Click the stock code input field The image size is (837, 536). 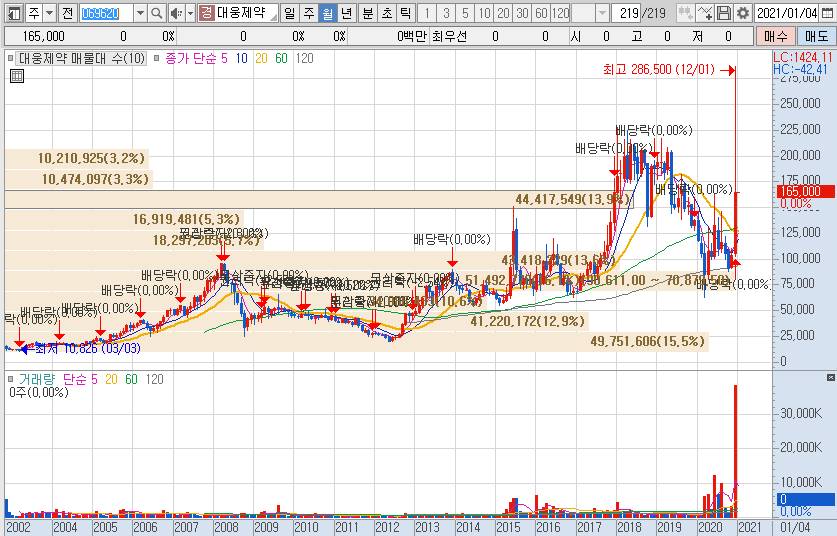pyautogui.click(x=106, y=13)
